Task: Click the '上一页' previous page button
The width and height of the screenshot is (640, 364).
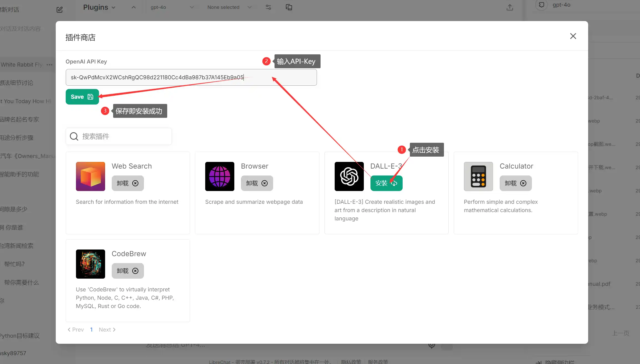Action: click(x=621, y=333)
